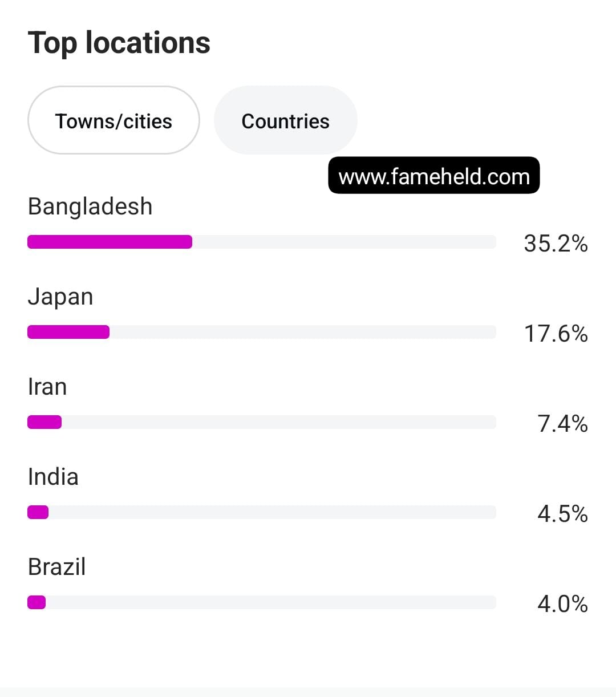The width and height of the screenshot is (616, 697).
Task: Select the Iran country label
Action: point(47,387)
